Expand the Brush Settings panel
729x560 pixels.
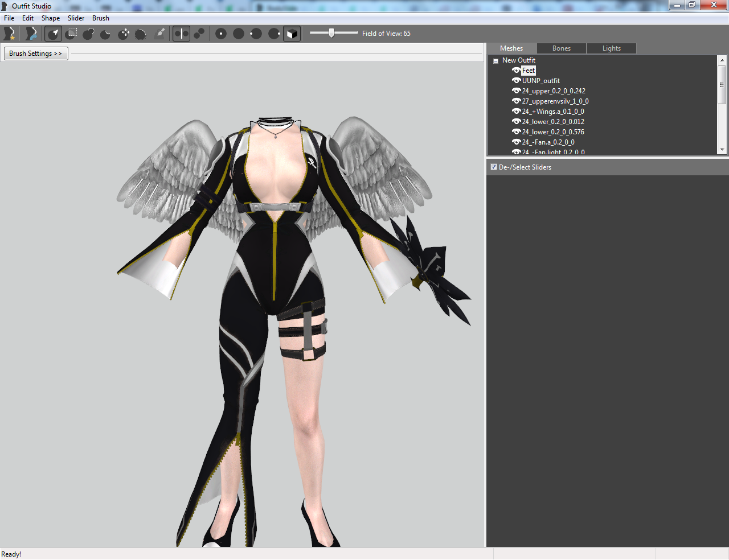coord(36,53)
